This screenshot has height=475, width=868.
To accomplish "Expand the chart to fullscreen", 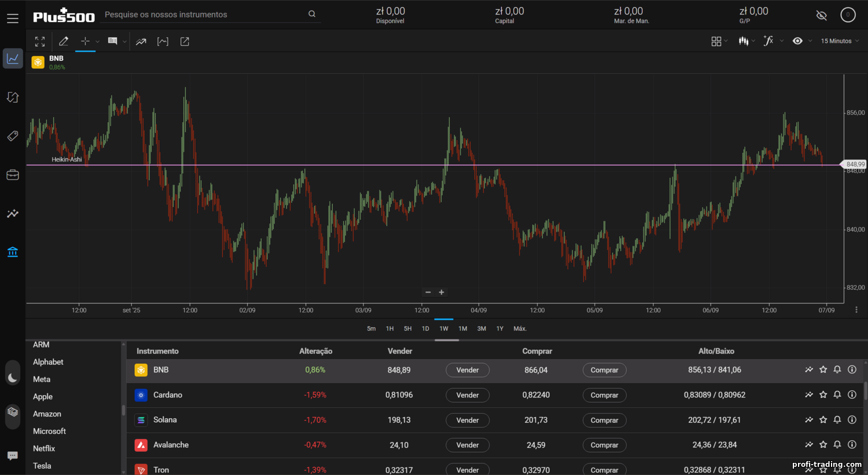I will point(39,41).
